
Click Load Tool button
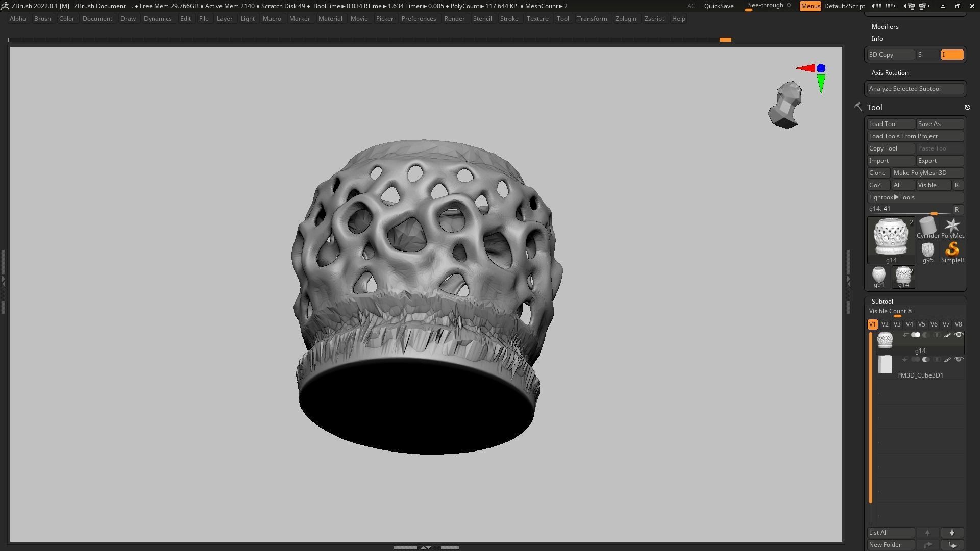[891, 124]
